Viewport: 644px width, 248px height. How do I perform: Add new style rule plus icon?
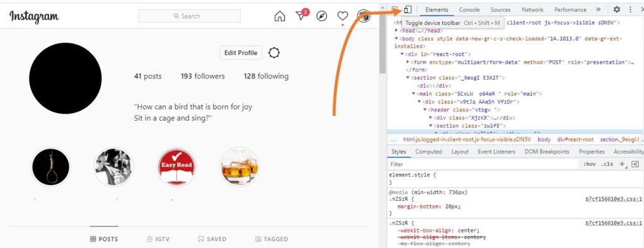coord(623,164)
